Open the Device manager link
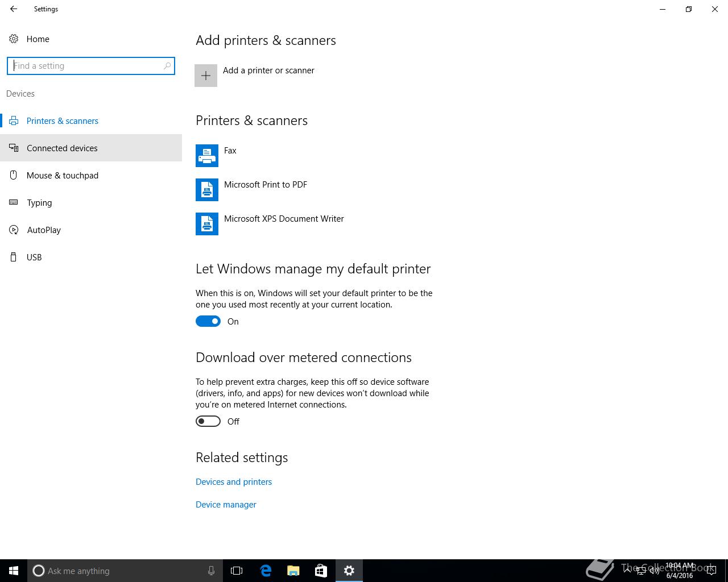728x582 pixels. (226, 505)
